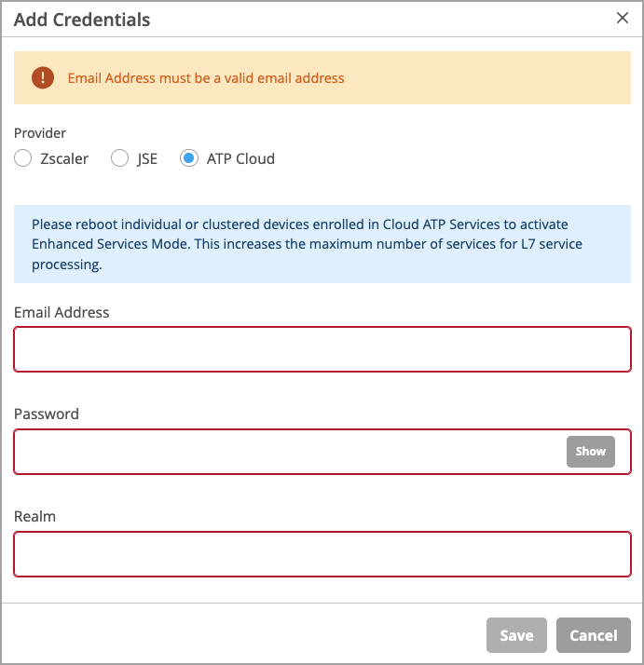Click the Add Credentials dialog title
The height and width of the screenshot is (665, 644).
click(x=82, y=20)
